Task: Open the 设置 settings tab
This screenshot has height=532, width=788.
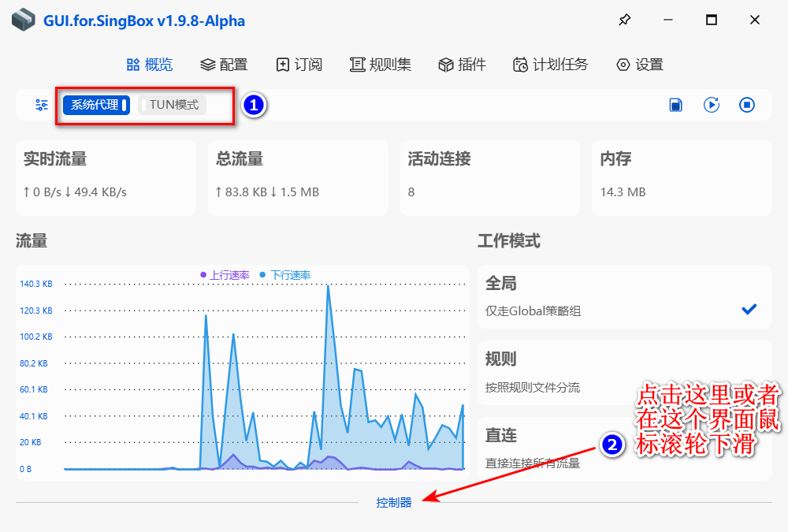Action: click(x=639, y=65)
